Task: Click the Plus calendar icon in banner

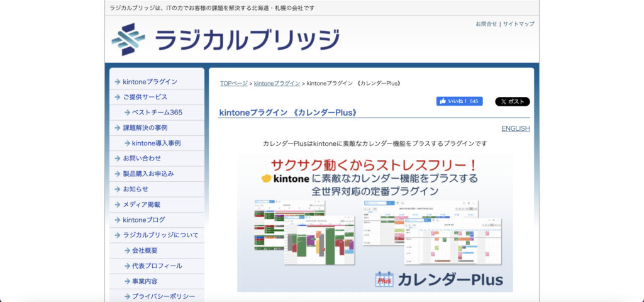Action: 384,279
